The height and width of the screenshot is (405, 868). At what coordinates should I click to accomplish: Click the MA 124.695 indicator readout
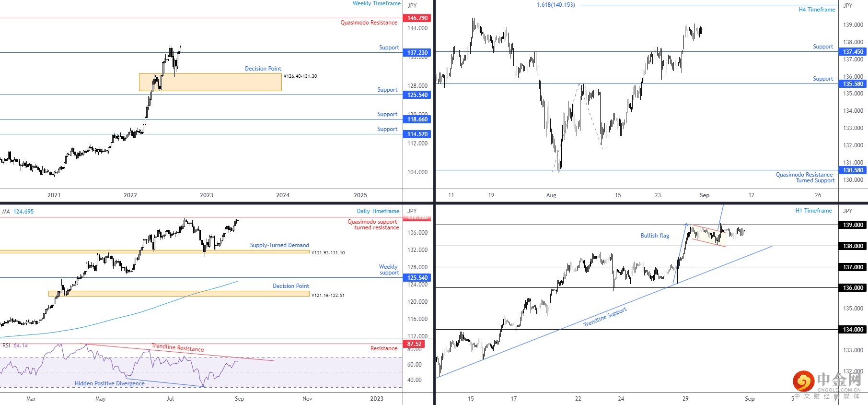click(x=18, y=212)
